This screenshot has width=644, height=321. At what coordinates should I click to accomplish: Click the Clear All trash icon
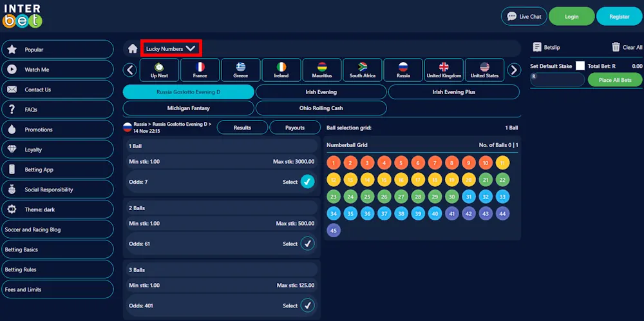click(616, 47)
